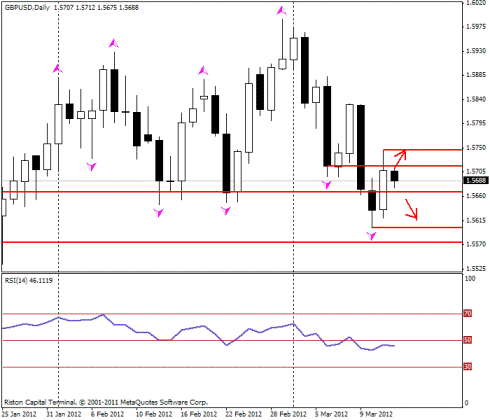
Task: Click the 1.5705 price axis label
Action: pos(476,171)
